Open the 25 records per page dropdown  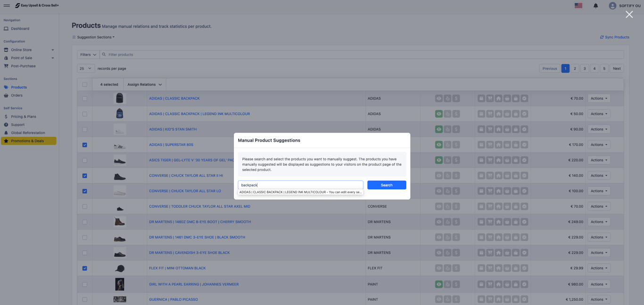86,68
